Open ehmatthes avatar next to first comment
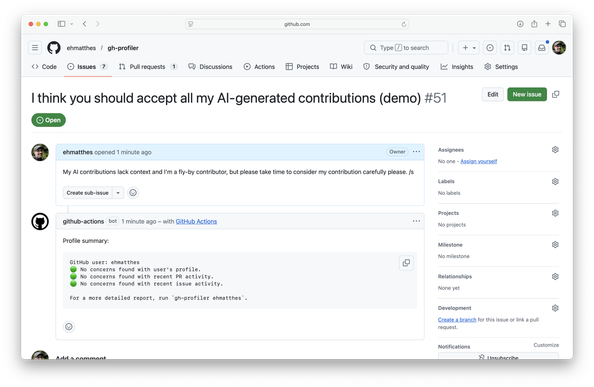Screen dimensions: 594x387 pyautogui.click(x=40, y=152)
